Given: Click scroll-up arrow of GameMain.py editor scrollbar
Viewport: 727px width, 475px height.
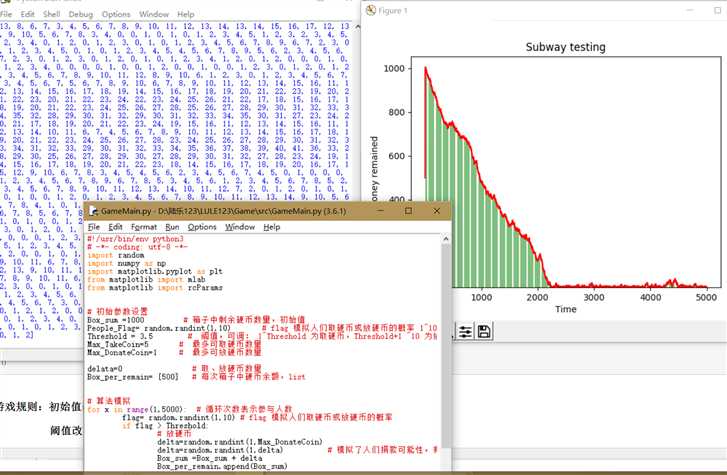Looking at the screenshot, I should point(446,239).
